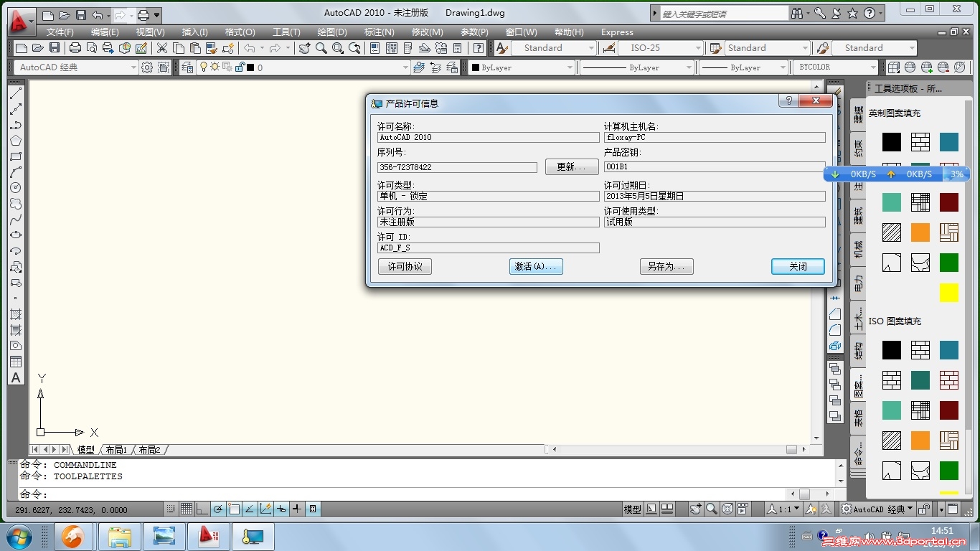
Task: Open the Table tool in Draw toolbar
Action: point(16,362)
